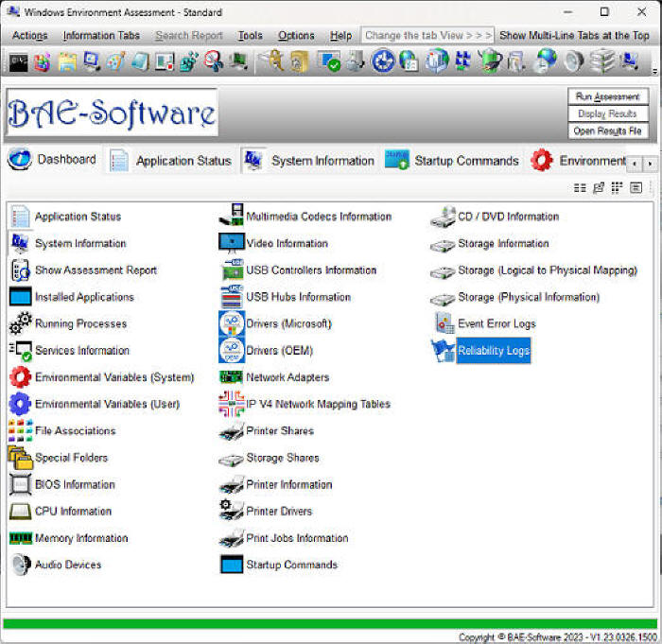Click the Printer Drivers icon
This screenshot has width=662, height=644.
click(232, 511)
